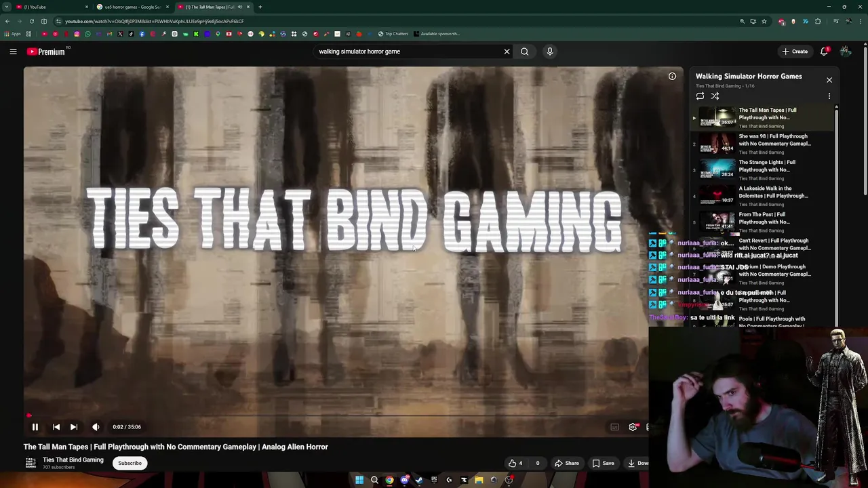Open File Explorer from taskbar
Screen dimensions: 868x488
tap(479, 480)
